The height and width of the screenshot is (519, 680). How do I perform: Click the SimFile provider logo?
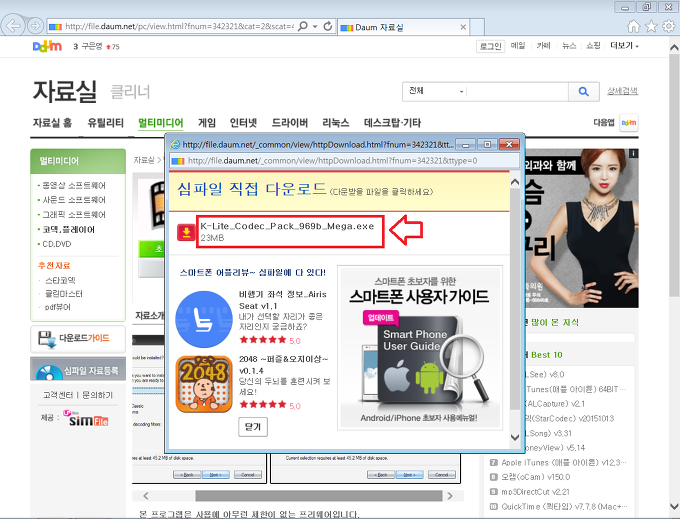click(86, 418)
